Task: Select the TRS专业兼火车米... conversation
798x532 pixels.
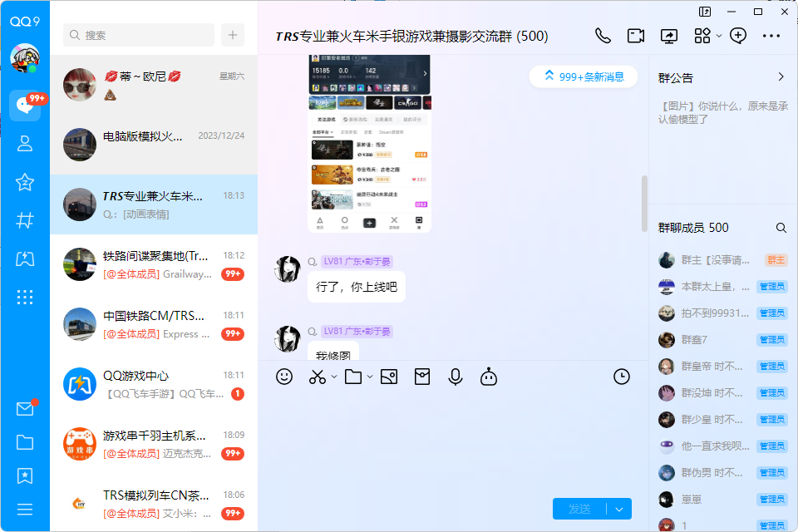Action: click(x=154, y=204)
